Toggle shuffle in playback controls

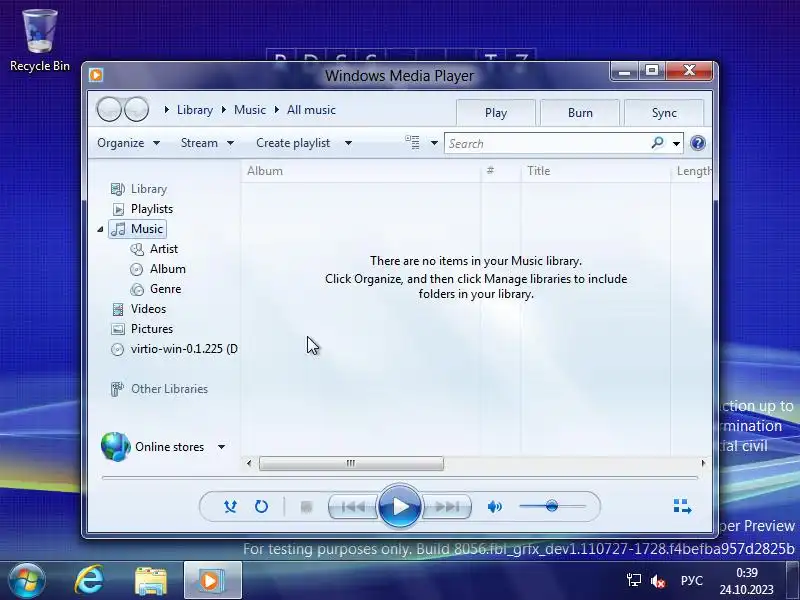tap(230, 506)
